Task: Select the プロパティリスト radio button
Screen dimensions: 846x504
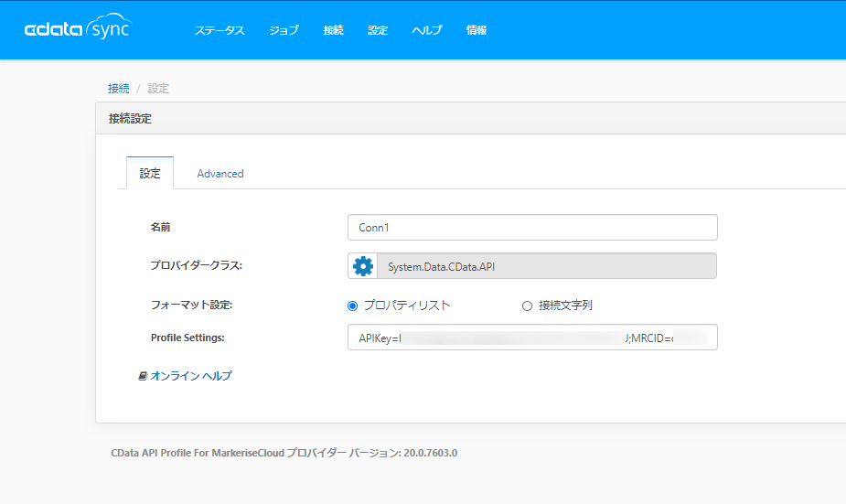Action: click(x=353, y=306)
